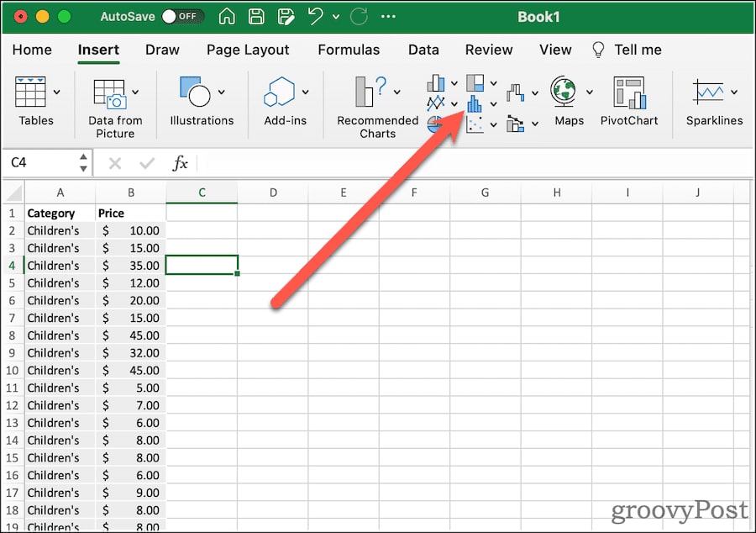Viewport: 756px width, 533px height.
Task: Insert a pie chart
Action: pyautogui.click(x=433, y=124)
